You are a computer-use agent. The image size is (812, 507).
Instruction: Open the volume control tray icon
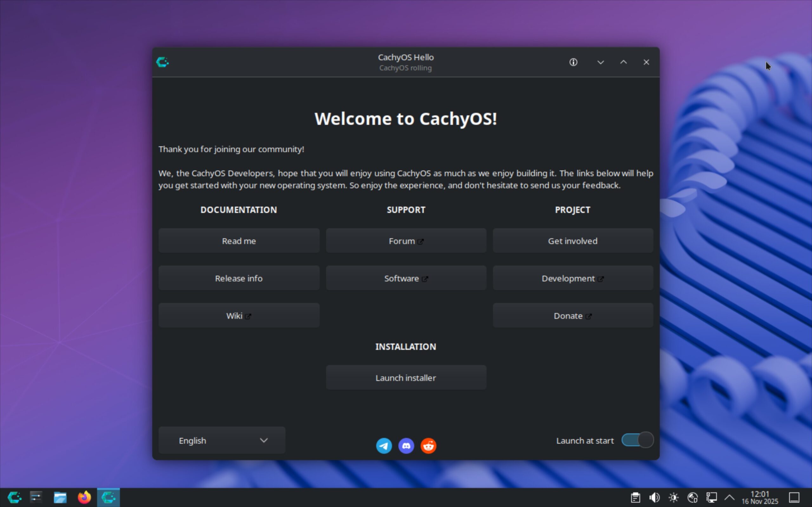pyautogui.click(x=654, y=497)
